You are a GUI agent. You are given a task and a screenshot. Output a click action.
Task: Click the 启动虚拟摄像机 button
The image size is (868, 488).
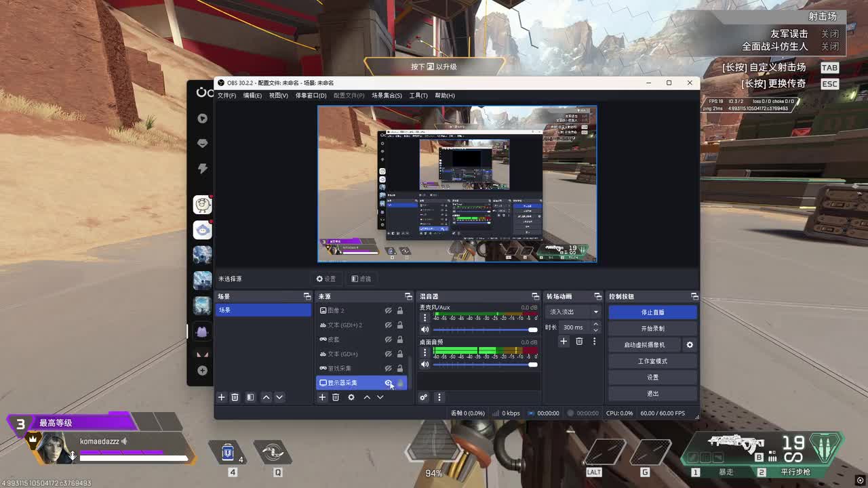click(x=644, y=345)
